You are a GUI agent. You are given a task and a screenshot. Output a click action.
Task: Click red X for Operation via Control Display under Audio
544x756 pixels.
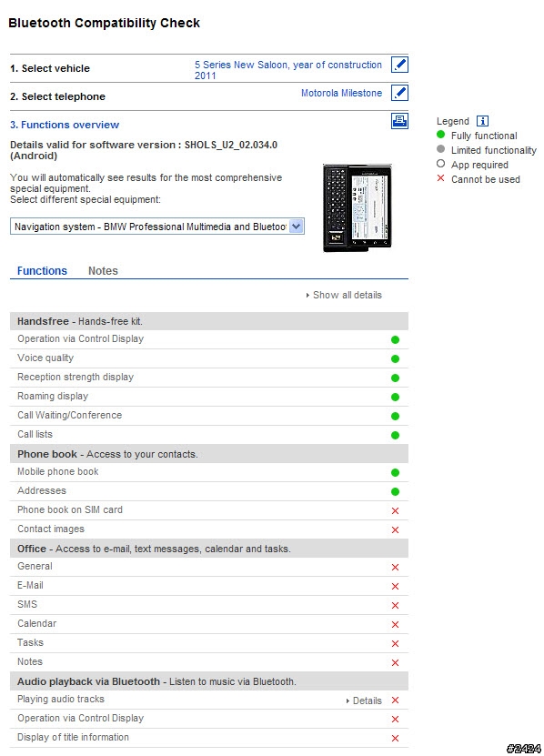[395, 719]
